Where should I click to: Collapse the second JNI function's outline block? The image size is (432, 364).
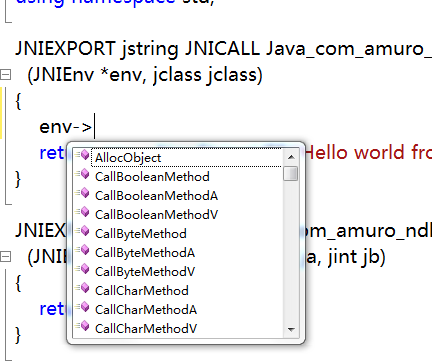(x=5, y=257)
